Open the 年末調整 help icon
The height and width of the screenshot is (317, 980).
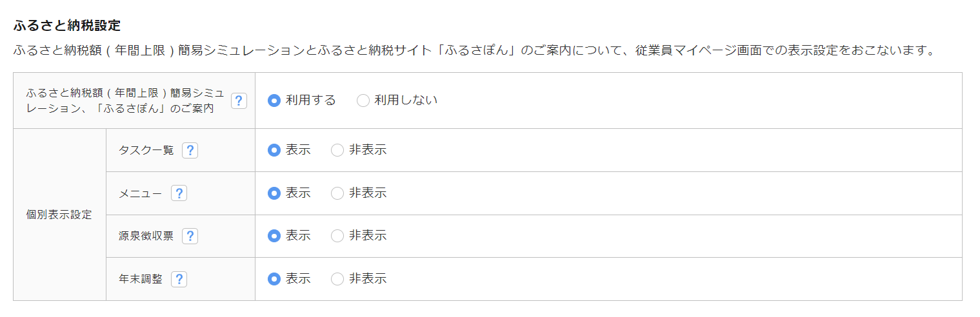tap(179, 279)
